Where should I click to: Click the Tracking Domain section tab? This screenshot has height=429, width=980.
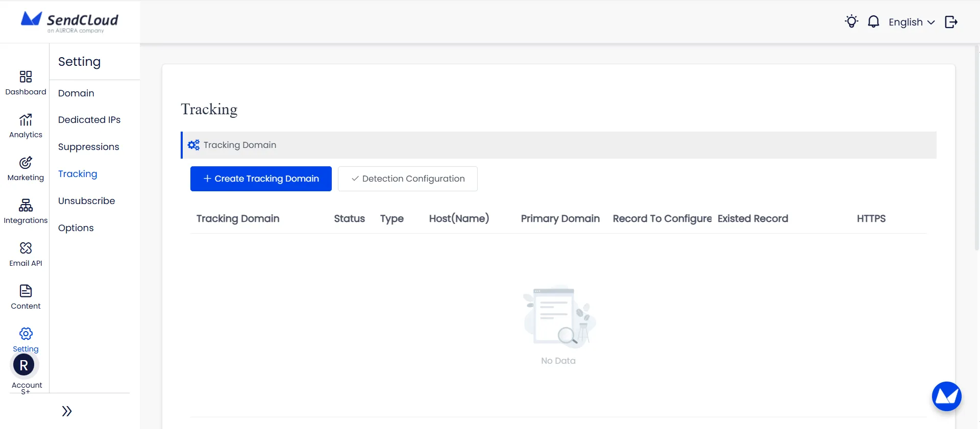pos(559,145)
